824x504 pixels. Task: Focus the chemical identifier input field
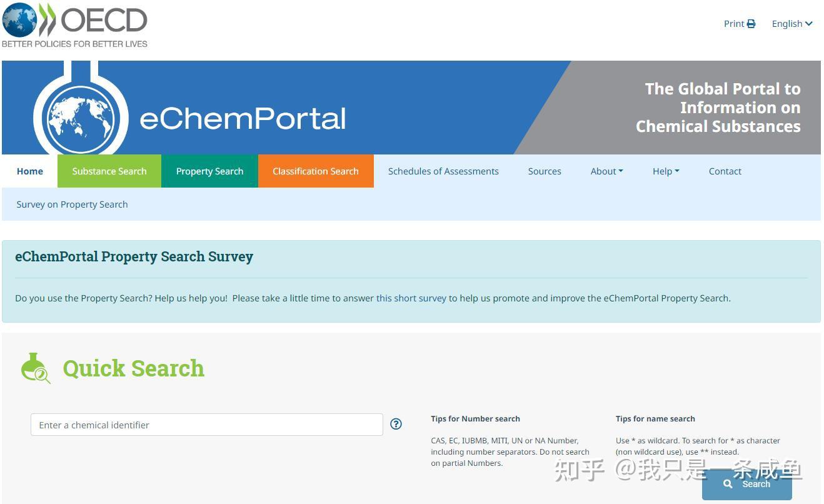pos(207,425)
